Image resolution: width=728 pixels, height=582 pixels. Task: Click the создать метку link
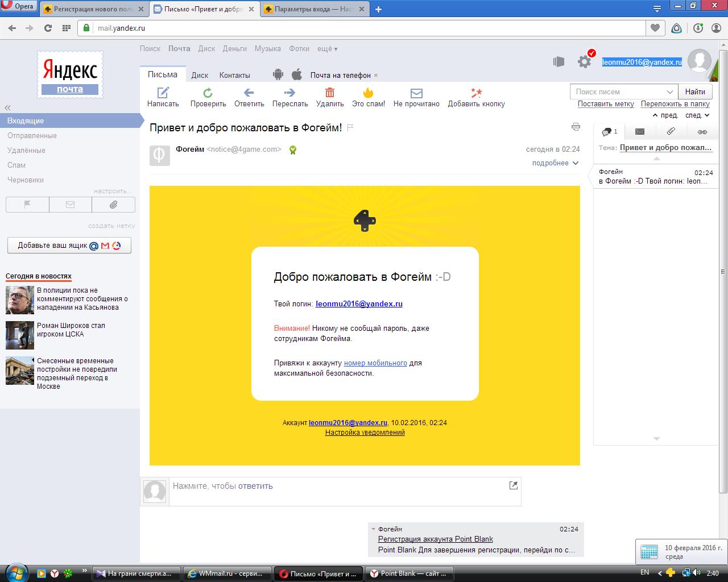pyautogui.click(x=111, y=226)
